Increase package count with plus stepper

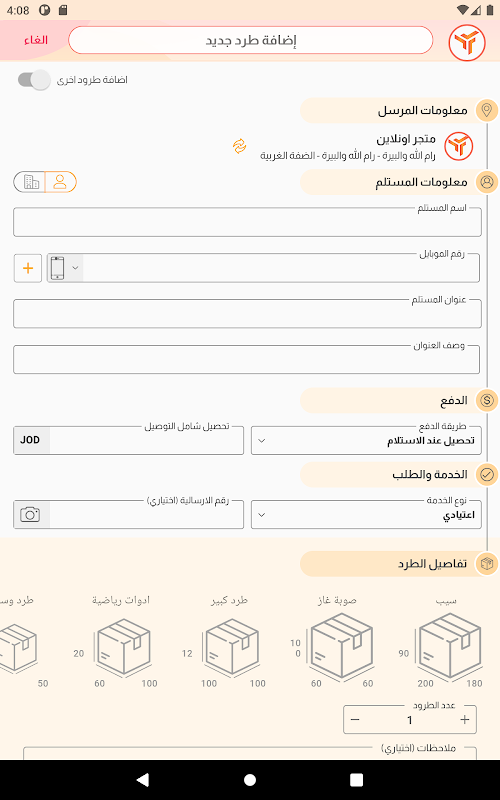[x=464, y=720]
